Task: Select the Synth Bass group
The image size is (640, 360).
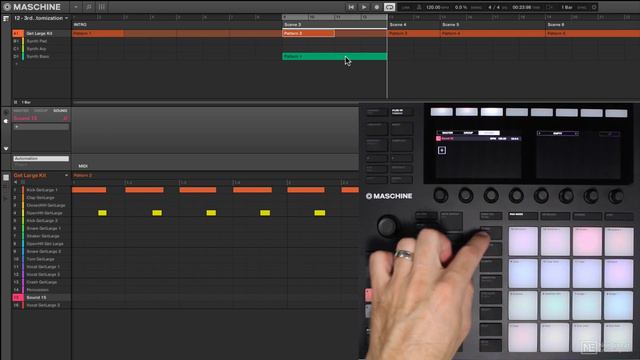Action: pos(41,57)
